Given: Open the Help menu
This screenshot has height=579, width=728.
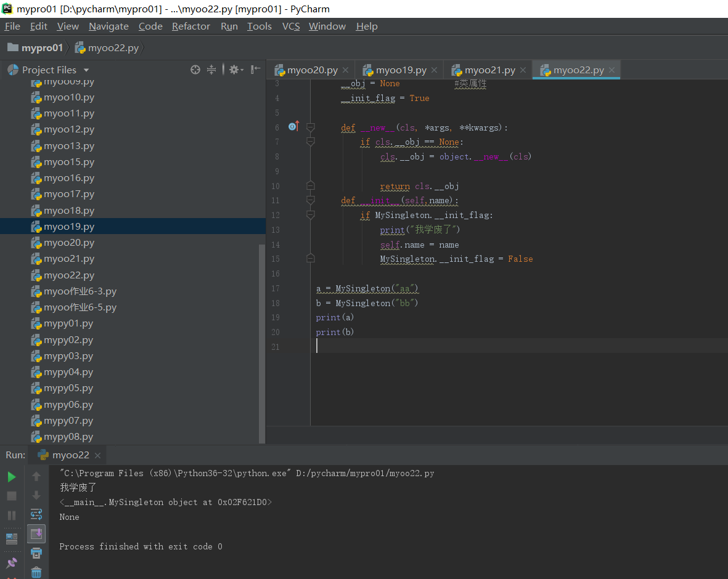Looking at the screenshot, I should click(x=367, y=26).
